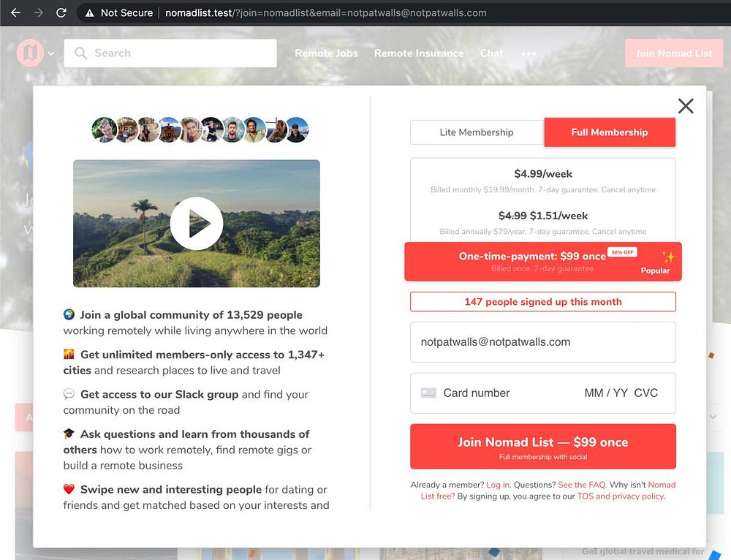Open the three-dots more menu
This screenshot has width=731, height=560.
coord(529,53)
